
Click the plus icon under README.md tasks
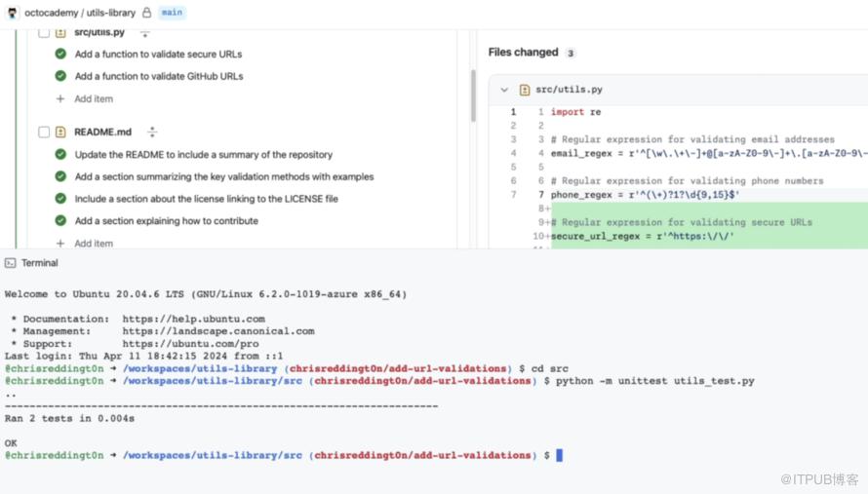(x=60, y=244)
